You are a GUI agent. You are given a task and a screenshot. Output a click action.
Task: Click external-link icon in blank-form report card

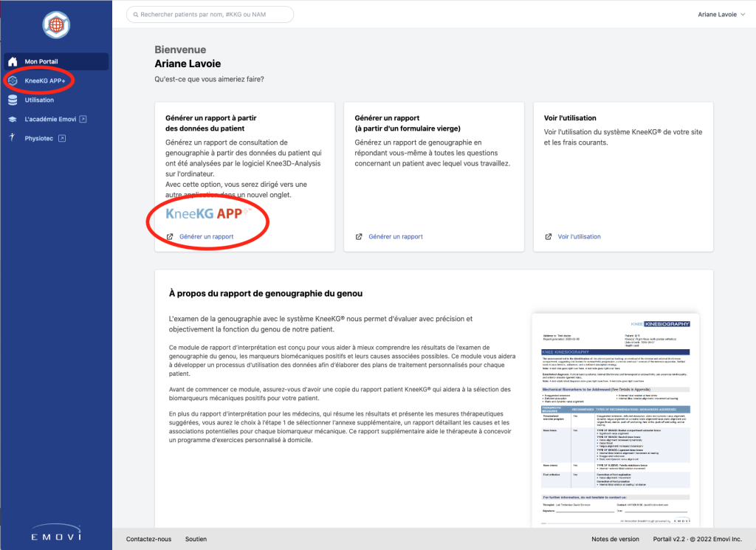click(x=359, y=237)
